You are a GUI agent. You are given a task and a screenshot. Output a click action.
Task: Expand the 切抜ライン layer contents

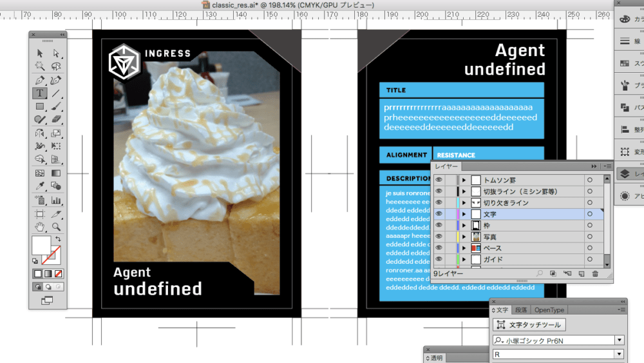point(464,191)
